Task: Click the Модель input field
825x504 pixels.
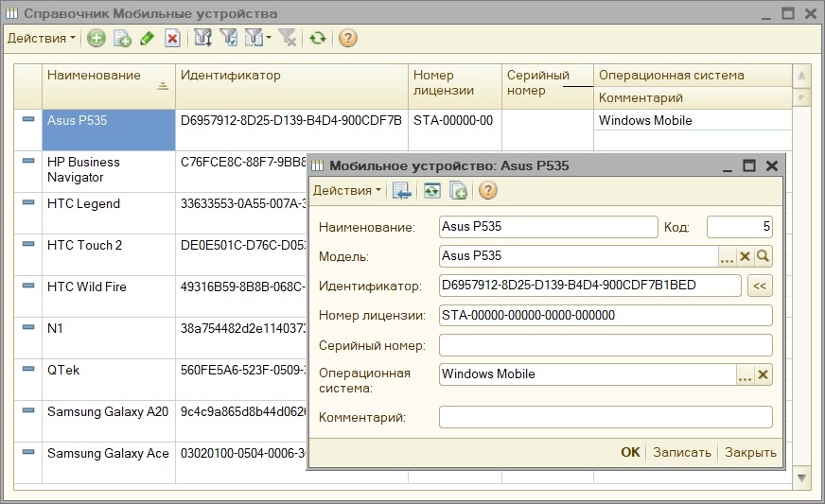Action: coord(578,256)
